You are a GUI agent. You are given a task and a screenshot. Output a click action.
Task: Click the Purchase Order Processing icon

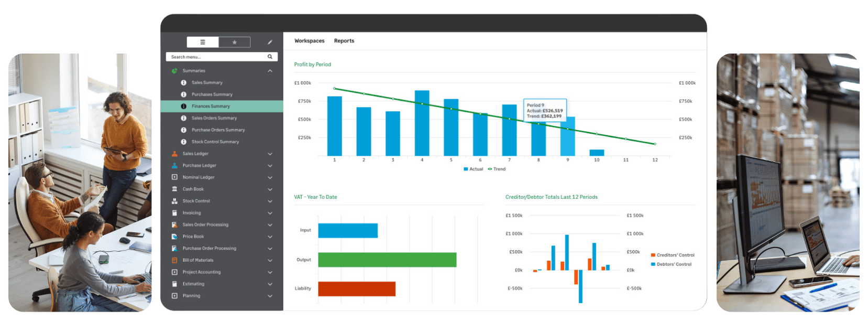click(174, 249)
